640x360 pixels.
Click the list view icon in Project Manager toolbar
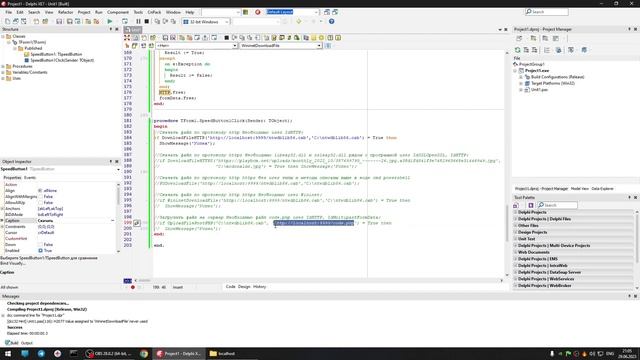[547, 50]
